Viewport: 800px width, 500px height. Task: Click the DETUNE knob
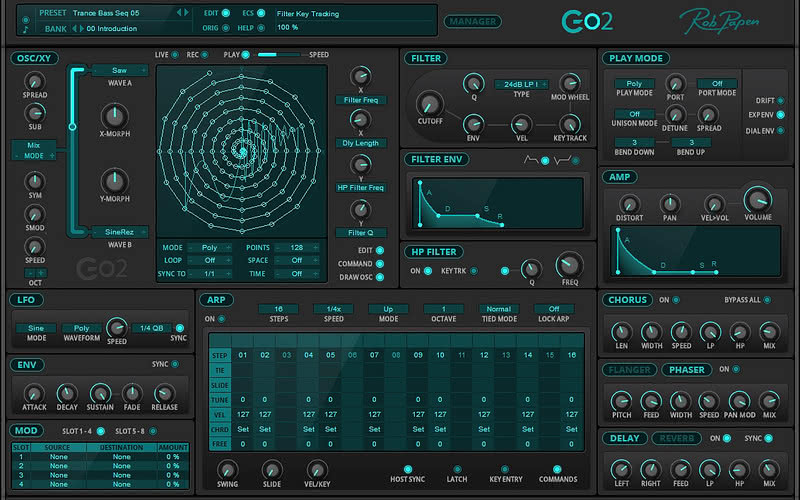[675, 115]
